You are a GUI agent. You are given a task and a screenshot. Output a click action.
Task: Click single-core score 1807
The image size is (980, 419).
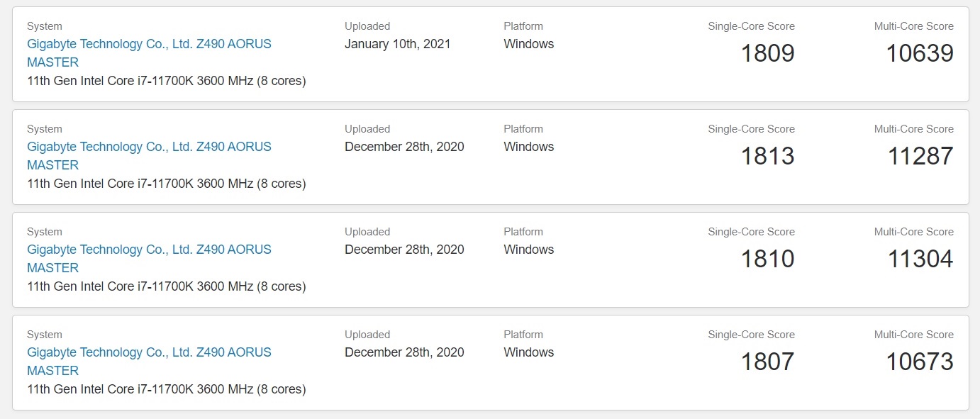coord(768,362)
